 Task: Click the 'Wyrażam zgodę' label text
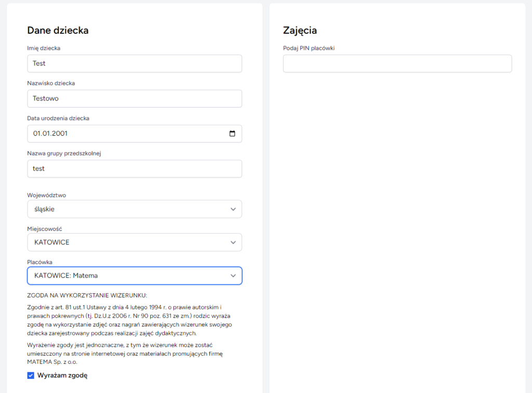(x=62, y=375)
